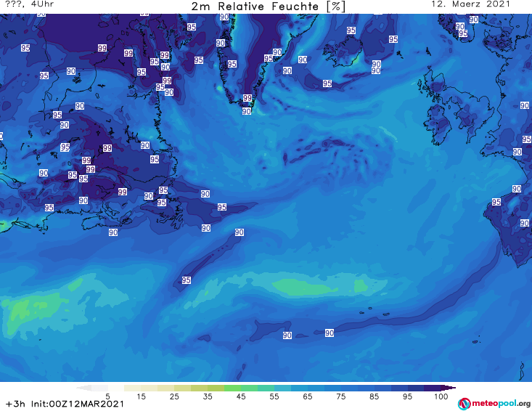Click the meteopool.org logo
Viewport: 532px width, 411px height.
pyautogui.click(x=494, y=404)
